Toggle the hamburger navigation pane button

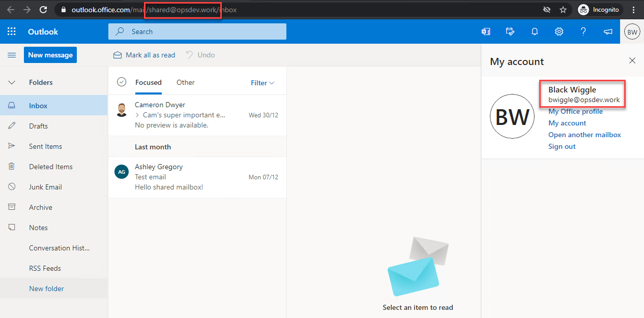12,55
